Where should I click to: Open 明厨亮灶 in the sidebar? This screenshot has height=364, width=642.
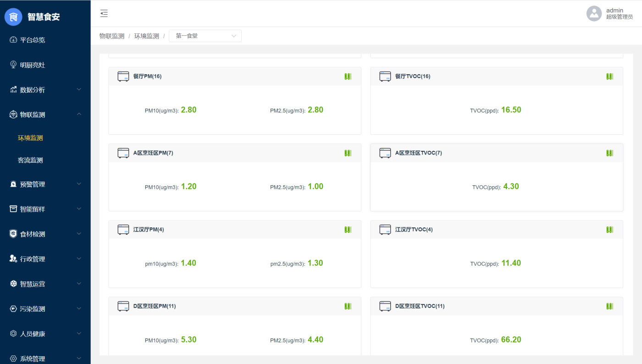pos(32,65)
